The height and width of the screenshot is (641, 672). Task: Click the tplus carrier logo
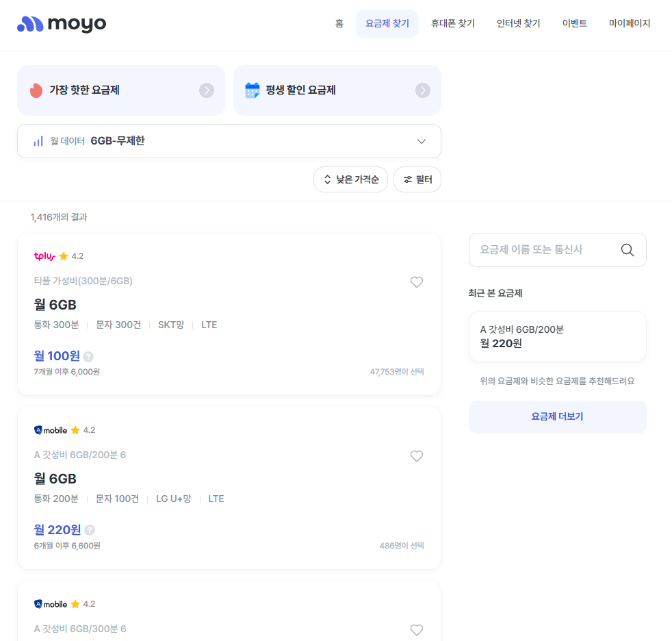point(44,256)
